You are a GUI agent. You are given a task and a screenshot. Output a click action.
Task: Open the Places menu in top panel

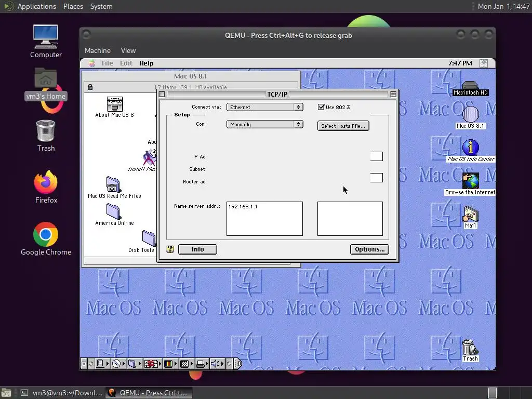(x=73, y=6)
